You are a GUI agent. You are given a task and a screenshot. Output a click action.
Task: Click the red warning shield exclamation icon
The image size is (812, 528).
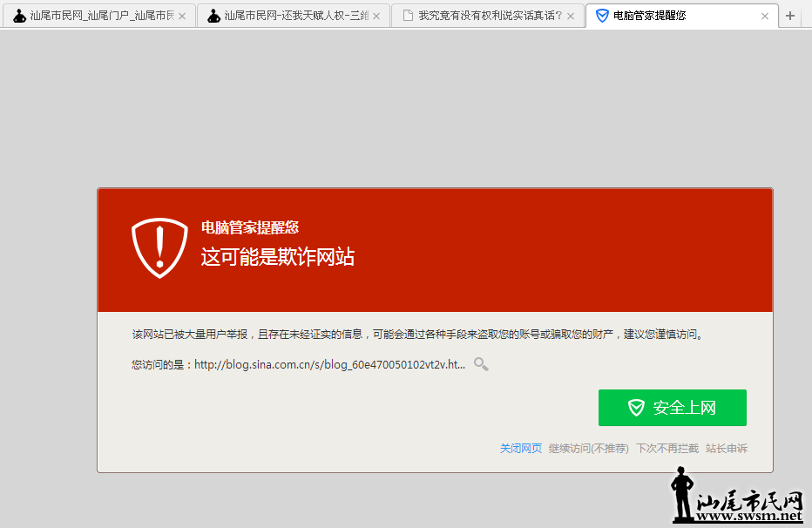pos(159,248)
